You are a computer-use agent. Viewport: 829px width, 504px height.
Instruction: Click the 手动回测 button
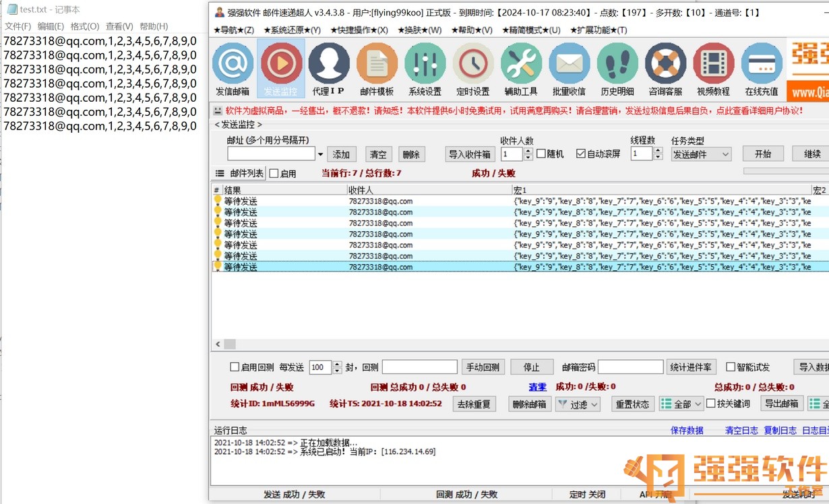(x=483, y=367)
